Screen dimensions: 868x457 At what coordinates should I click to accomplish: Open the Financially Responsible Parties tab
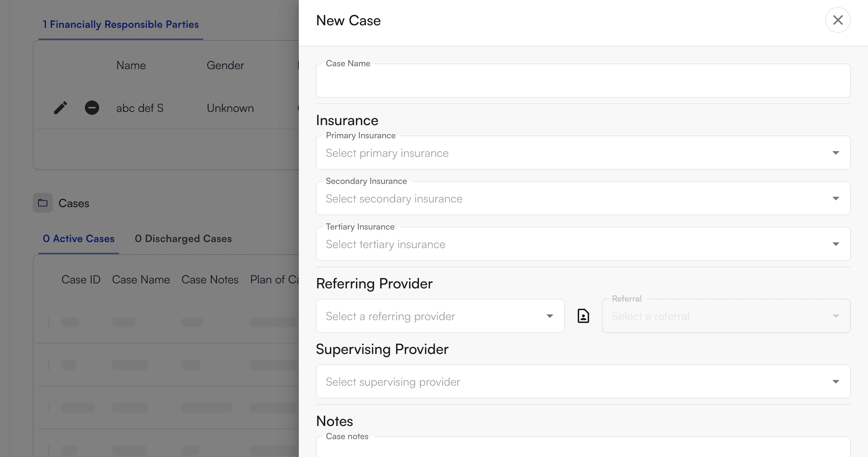pos(121,24)
